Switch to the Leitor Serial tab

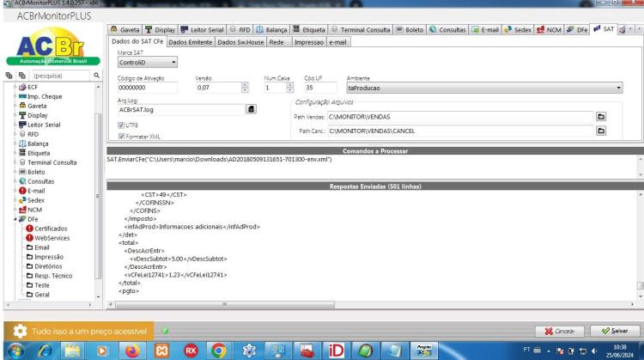pos(202,29)
